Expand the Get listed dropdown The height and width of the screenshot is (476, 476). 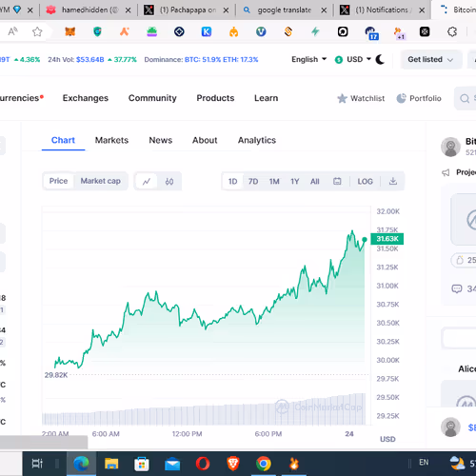click(430, 59)
